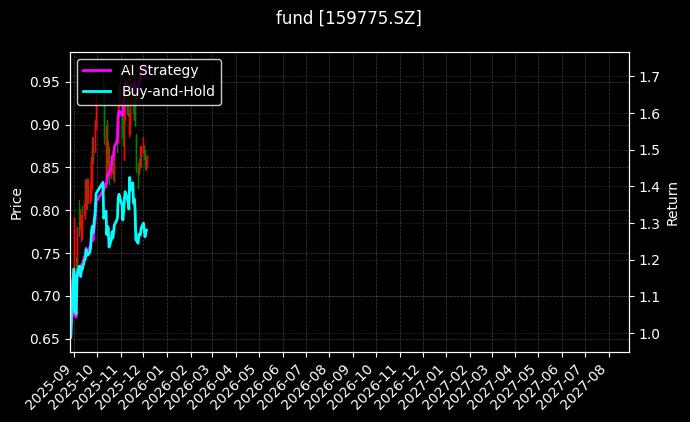Viewport: 690px width, 422px height.
Task: Select the Buy-and-Hold legend label
Action: click(168, 90)
